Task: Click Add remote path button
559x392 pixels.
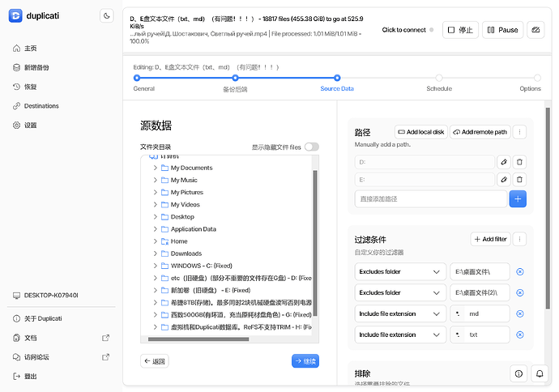Action: [480, 132]
